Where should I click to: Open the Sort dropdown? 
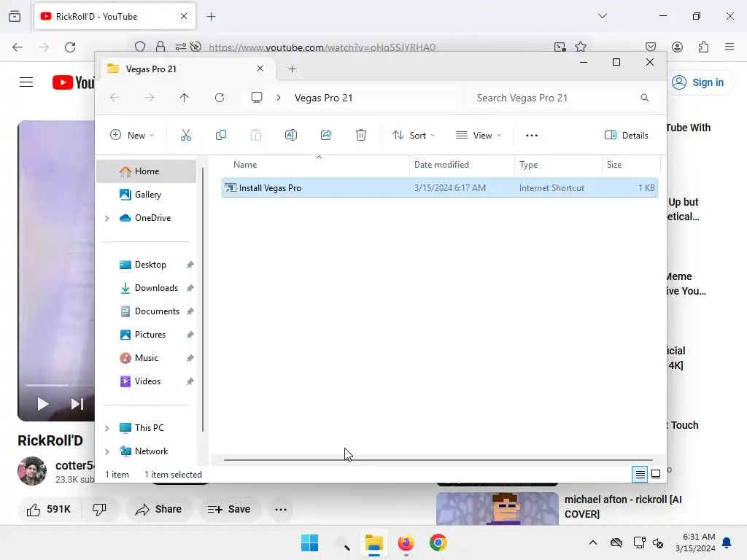click(x=414, y=135)
